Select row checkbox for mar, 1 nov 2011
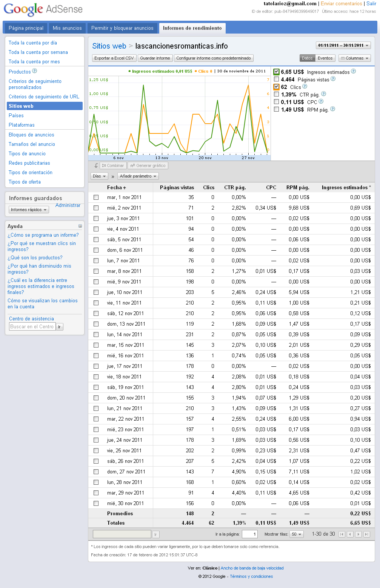Image resolution: width=380 pixels, height=588 pixels. pyautogui.click(x=96, y=197)
